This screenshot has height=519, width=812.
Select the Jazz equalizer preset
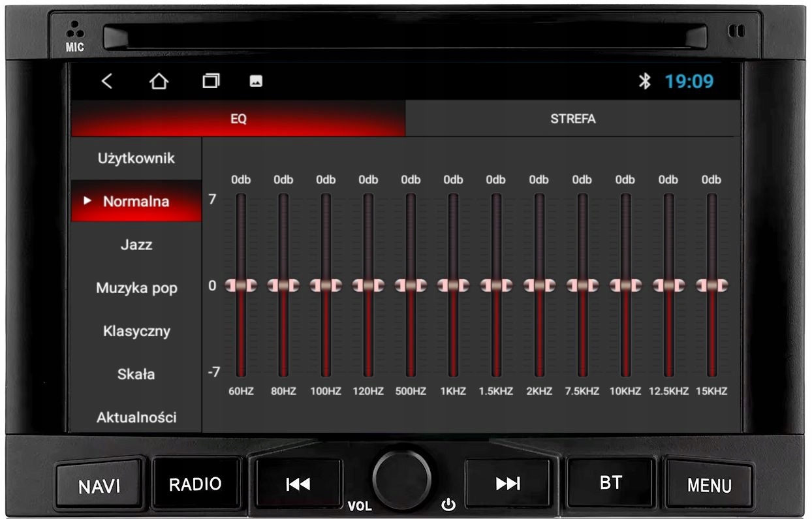136,245
